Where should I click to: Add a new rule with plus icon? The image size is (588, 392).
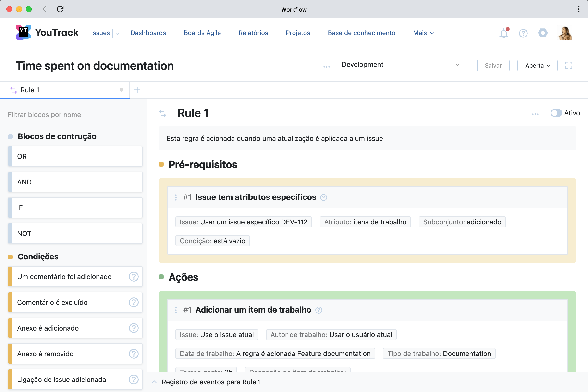pos(137,90)
